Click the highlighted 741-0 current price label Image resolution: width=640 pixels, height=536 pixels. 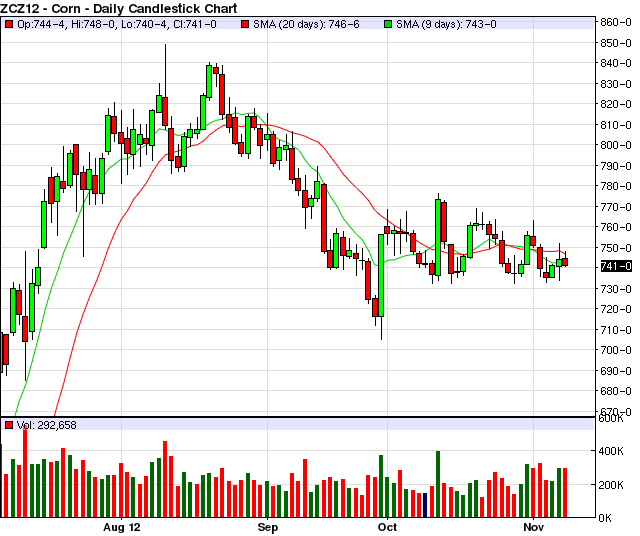pyautogui.click(x=616, y=266)
